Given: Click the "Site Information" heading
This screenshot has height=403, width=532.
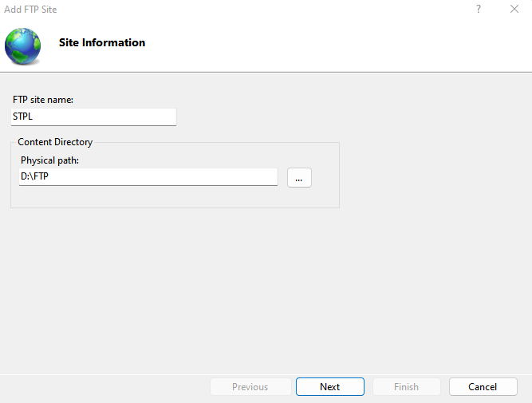Looking at the screenshot, I should coord(102,43).
